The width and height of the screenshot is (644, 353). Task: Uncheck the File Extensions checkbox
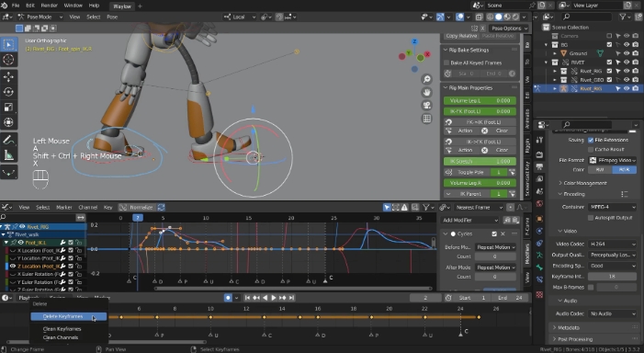(591, 140)
